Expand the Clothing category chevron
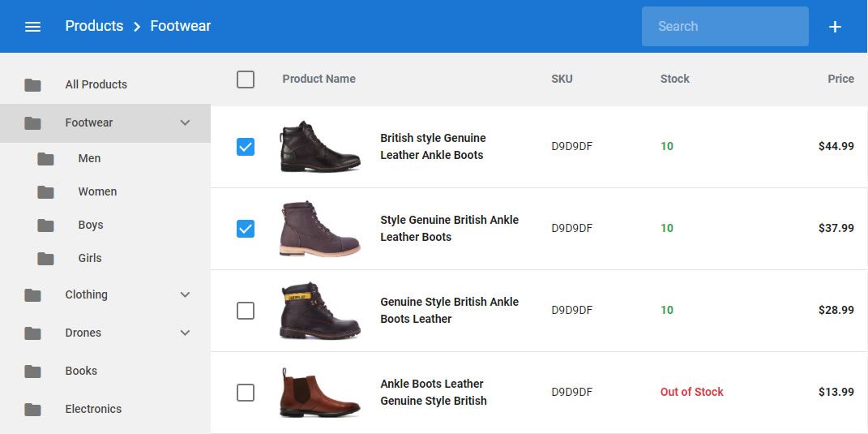The width and height of the screenshot is (868, 434). click(x=185, y=294)
